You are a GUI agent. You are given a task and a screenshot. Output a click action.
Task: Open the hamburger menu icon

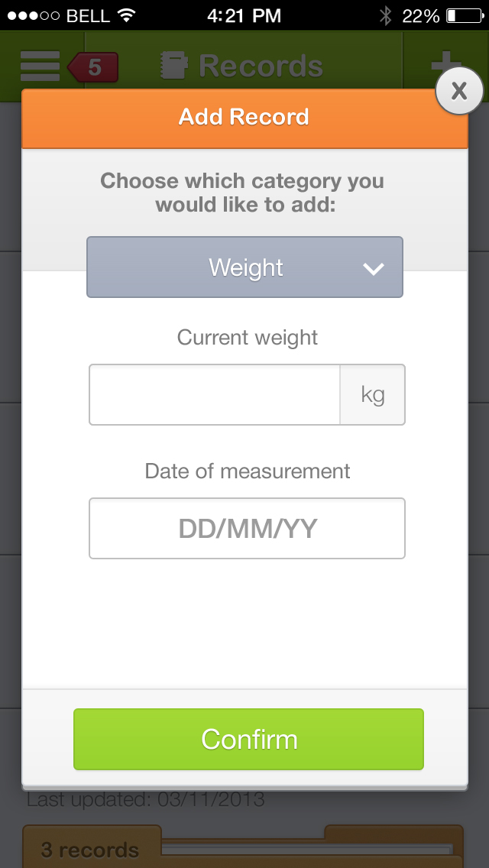click(x=40, y=66)
